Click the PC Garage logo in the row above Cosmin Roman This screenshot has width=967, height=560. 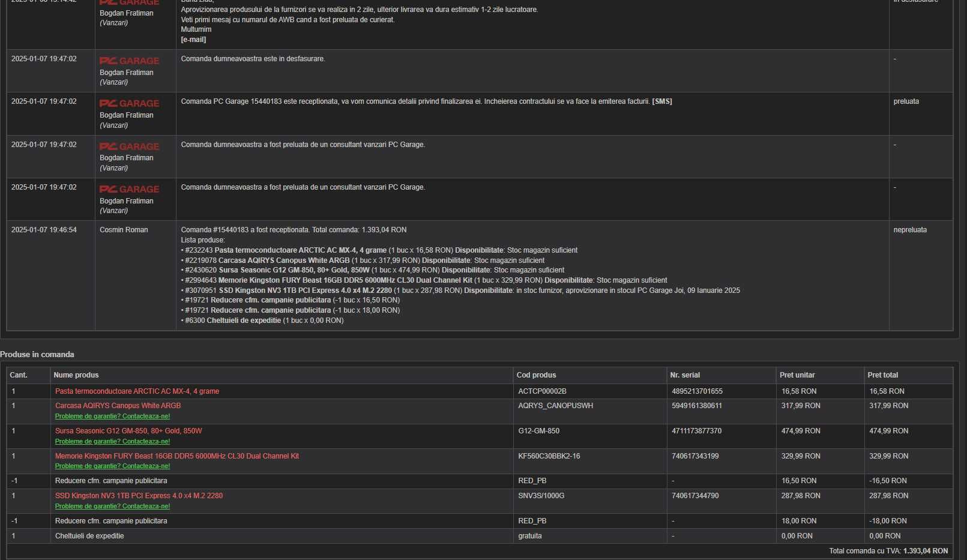point(129,189)
